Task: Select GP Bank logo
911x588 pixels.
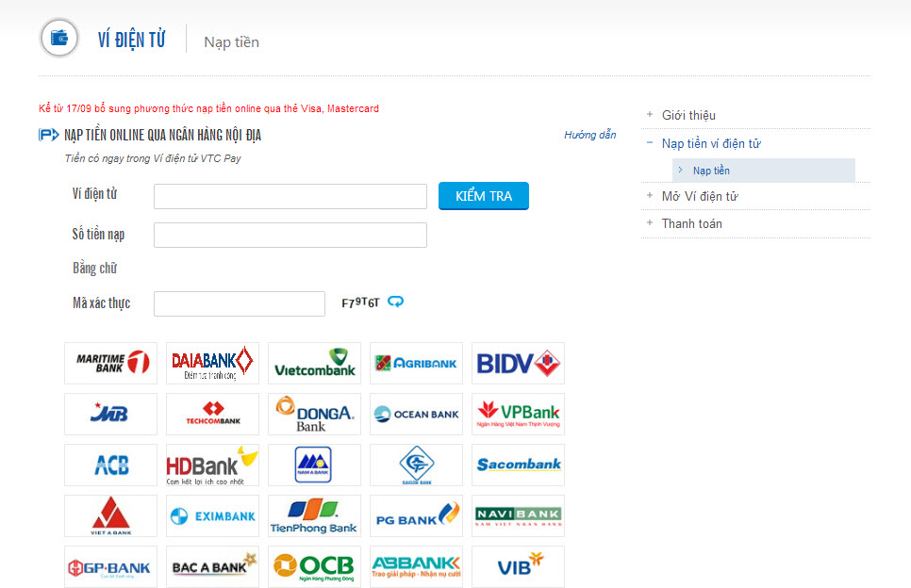Action: 111,566
